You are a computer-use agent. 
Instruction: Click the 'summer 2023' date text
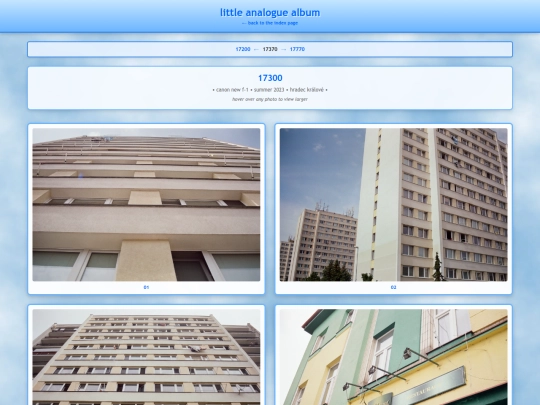point(269,90)
